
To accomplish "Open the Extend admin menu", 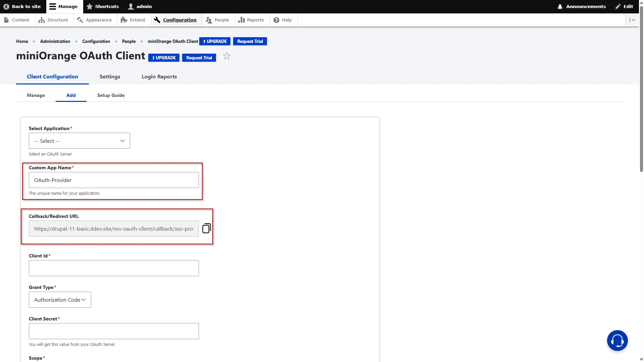I will (x=133, y=20).
